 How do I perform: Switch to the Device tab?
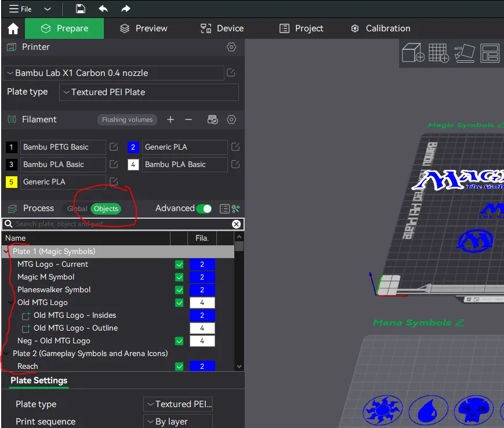pos(222,28)
